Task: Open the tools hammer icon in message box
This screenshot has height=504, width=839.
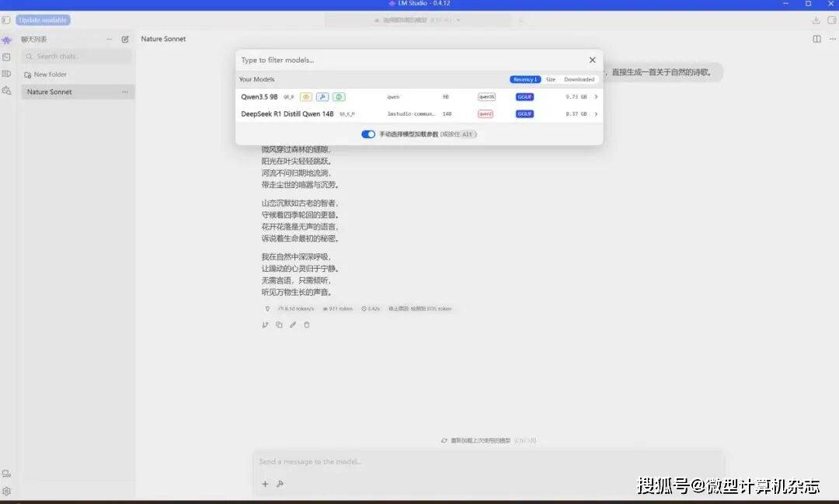Action: pyautogui.click(x=280, y=485)
